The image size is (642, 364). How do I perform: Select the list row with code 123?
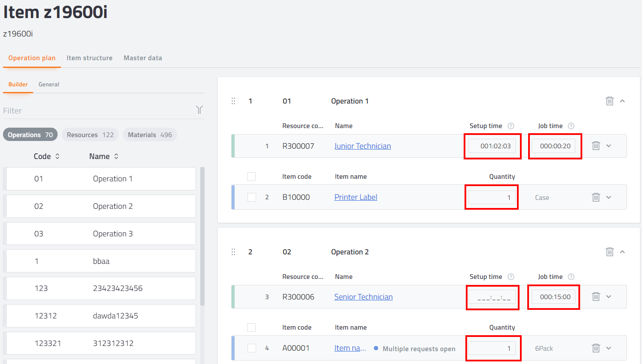[99, 288]
